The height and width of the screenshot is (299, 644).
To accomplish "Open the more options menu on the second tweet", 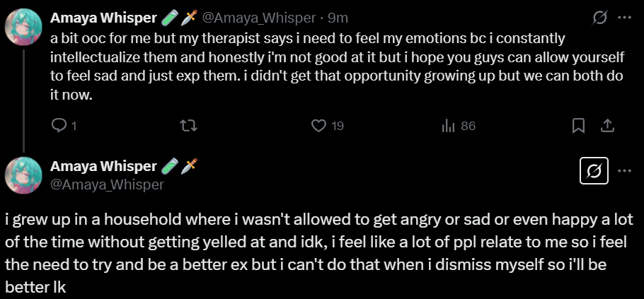I will pos(625,170).
